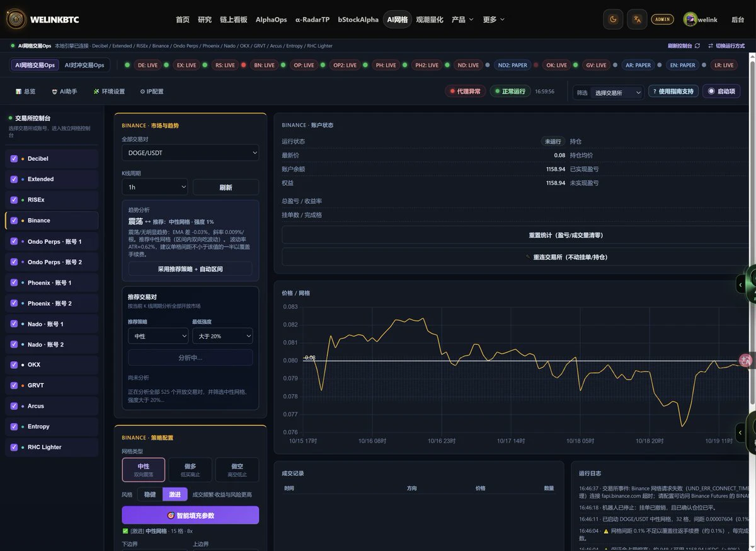Click the switch run mode icon
Image resolution: width=756 pixels, height=551 pixels.
tap(711, 46)
